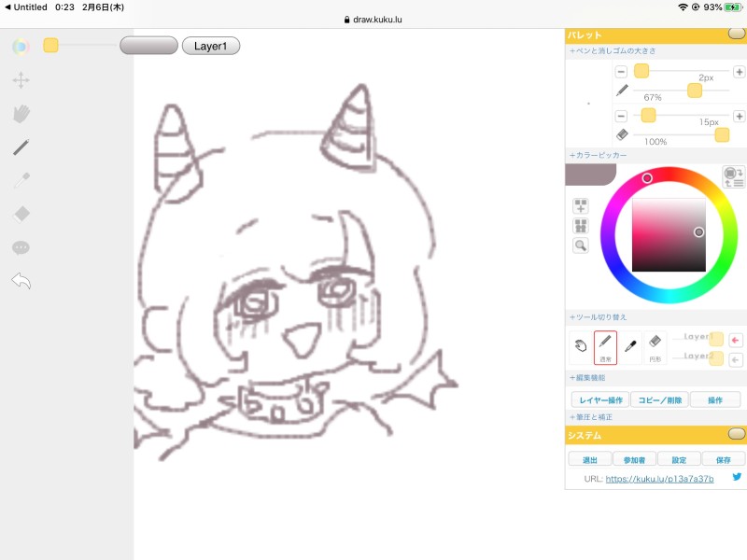Click the 参加者 button
Screen dimensions: 747x560
click(x=634, y=459)
